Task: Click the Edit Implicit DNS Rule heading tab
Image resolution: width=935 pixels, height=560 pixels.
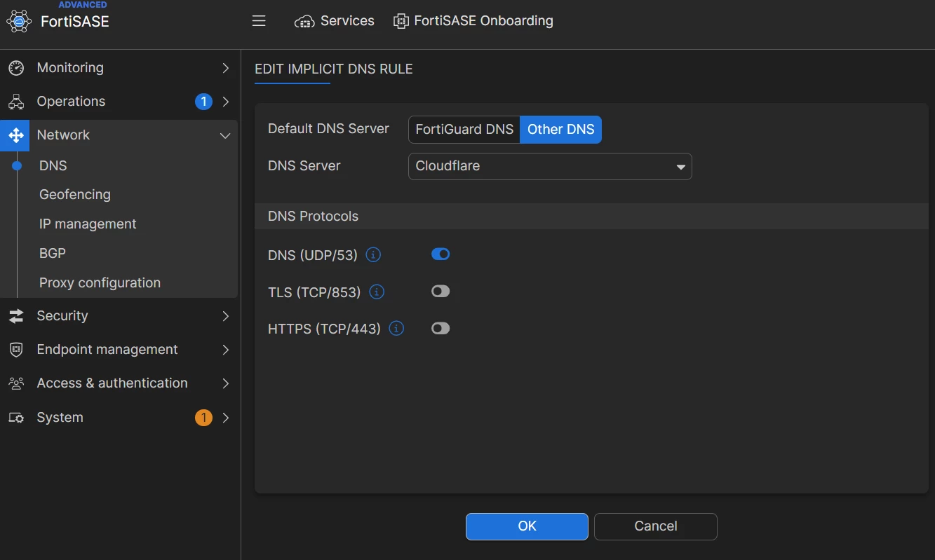Action: 333,69
